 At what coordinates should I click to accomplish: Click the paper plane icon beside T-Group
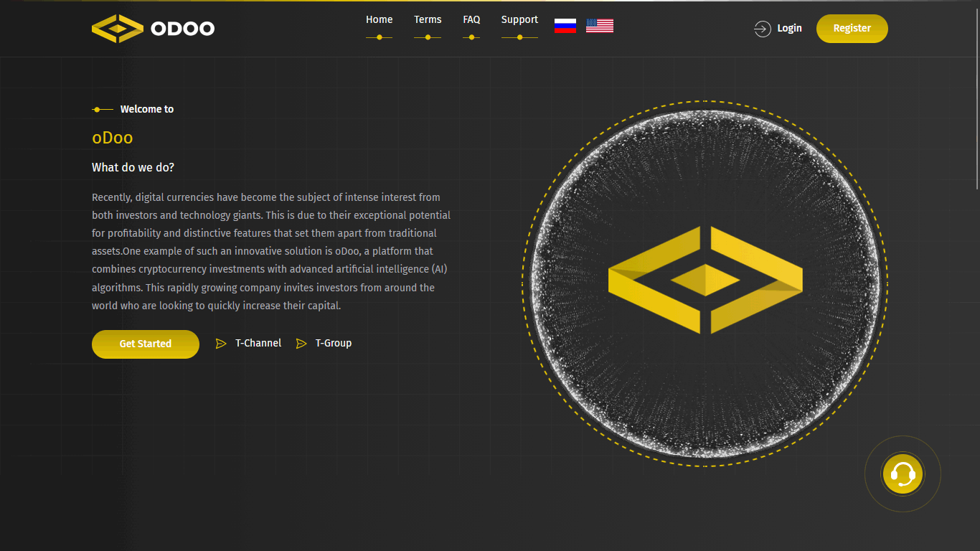click(301, 344)
